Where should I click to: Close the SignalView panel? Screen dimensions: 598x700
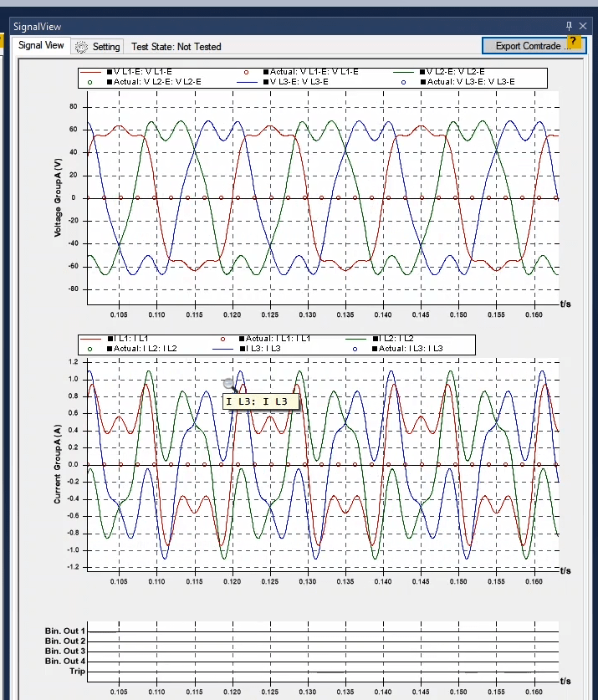[584, 27]
